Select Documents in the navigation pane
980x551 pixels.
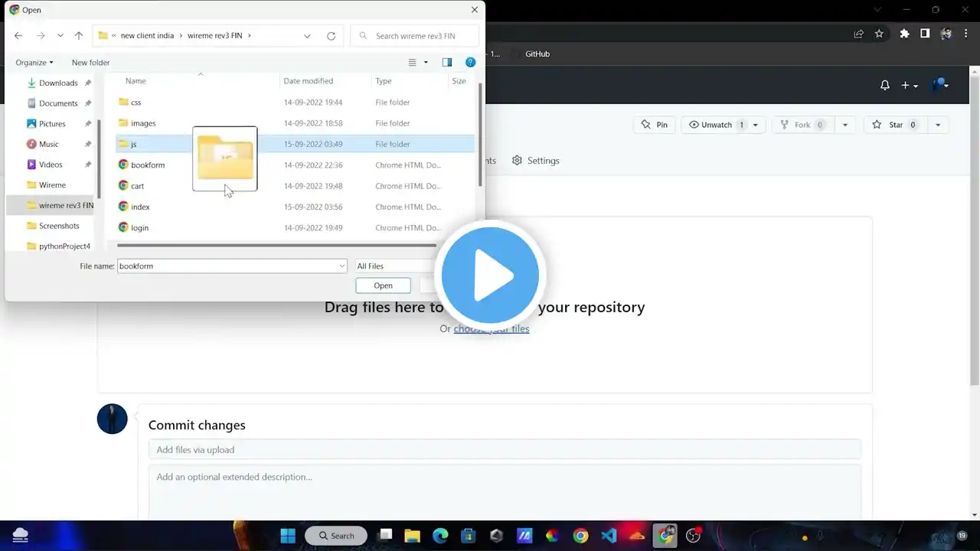pyautogui.click(x=58, y=103)
